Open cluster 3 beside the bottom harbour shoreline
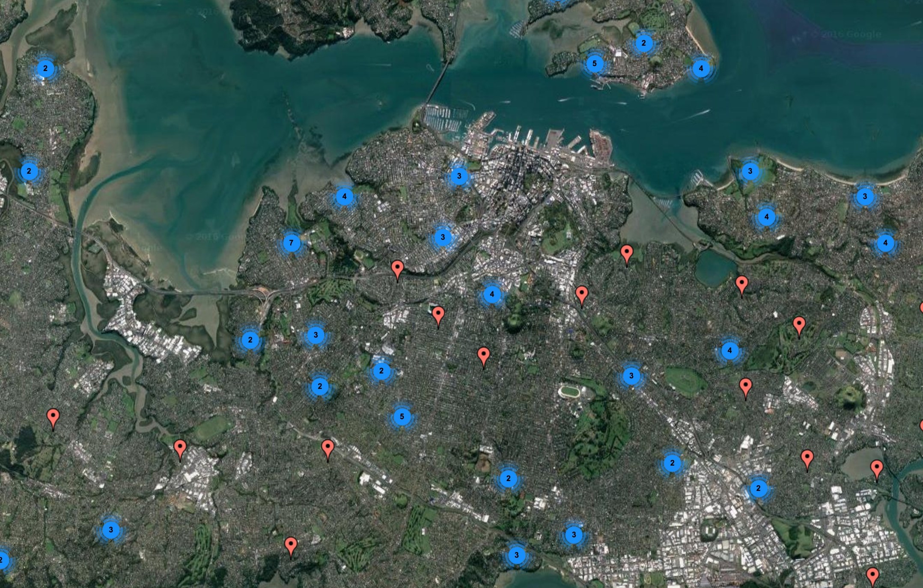This screenshot has width=923, height=588. tap(516, 555)
